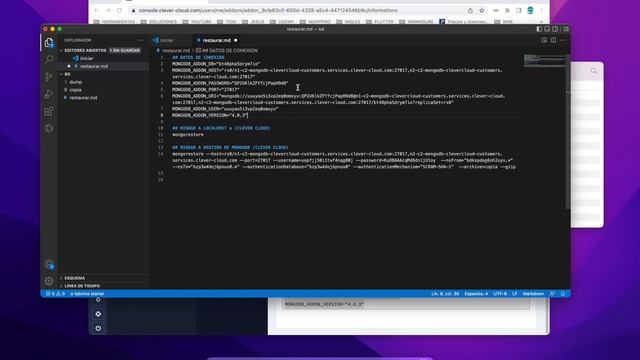Screen dimensions: 640x360
Task: Click Chrome's forward button
Action: click(x=108, y=11)
